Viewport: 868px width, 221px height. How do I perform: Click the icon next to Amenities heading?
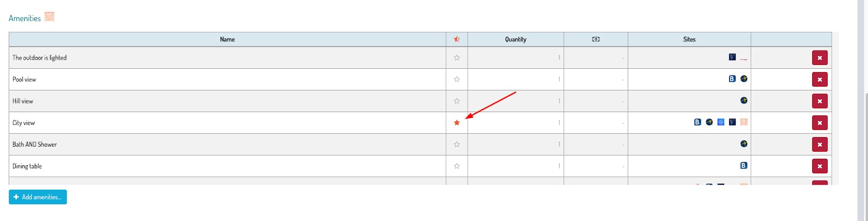pyautogui.click(x=49, y=17)
